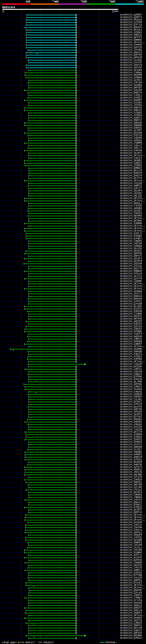Click hit UniRef100_A3PHH4
This screenshot has height=644, width=146.
coord(131,359)
